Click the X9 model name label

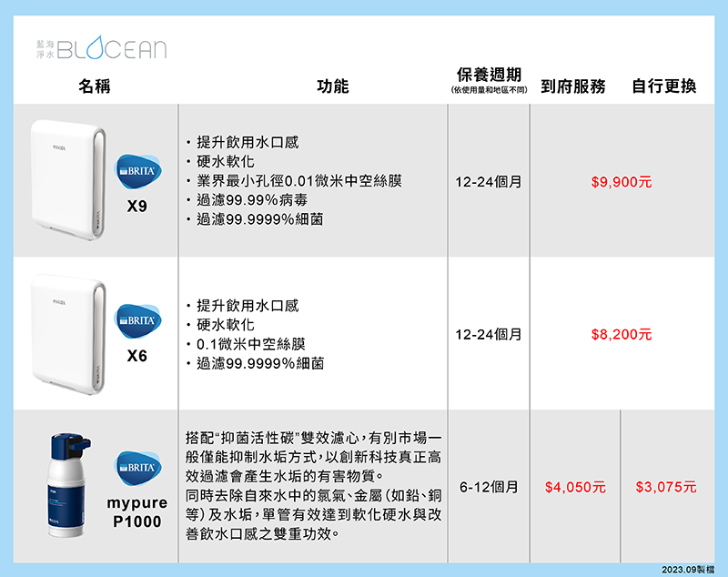[x=137, y=206]
